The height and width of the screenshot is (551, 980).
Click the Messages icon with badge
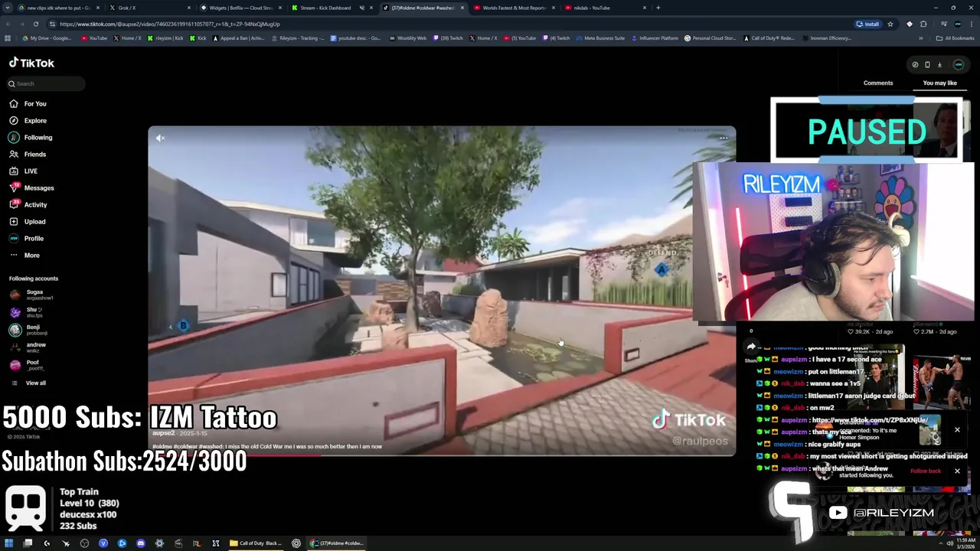[14, 187]
